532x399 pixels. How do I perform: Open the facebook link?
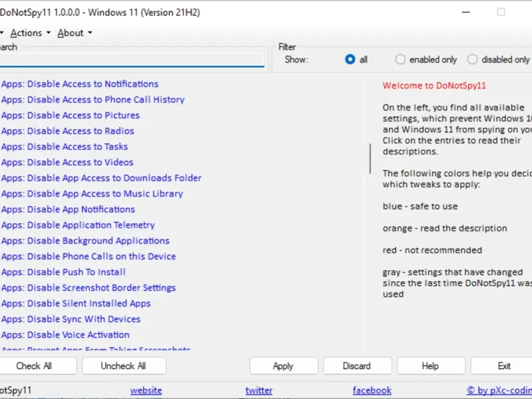[x=372, y=390]
